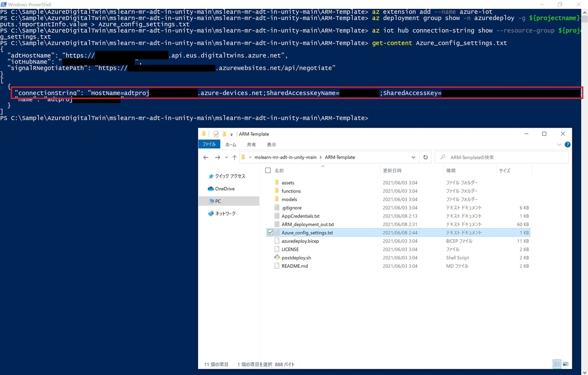This screenshot has height=375, width=588.
Task: Select the postdeploy.sh script icon
Action: (277, 258)
